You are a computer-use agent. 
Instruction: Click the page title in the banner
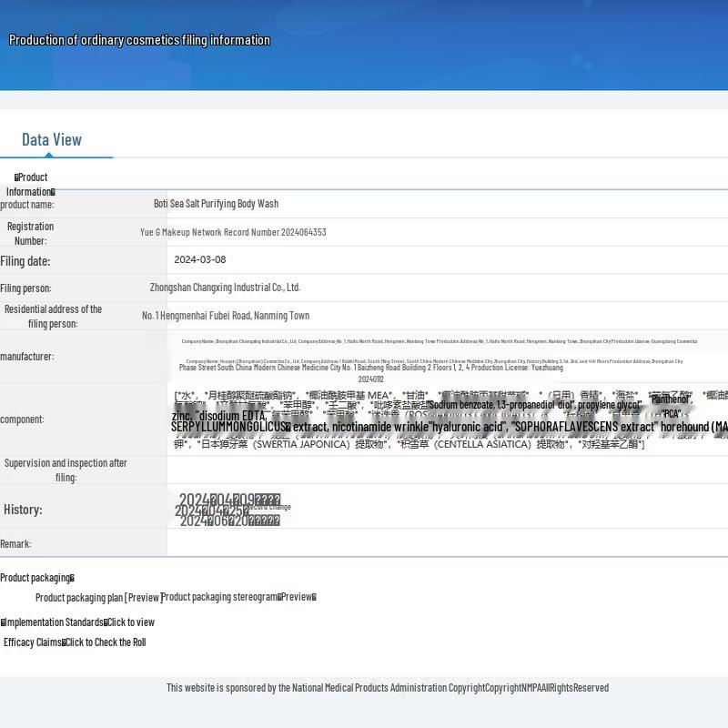point(139,40)
